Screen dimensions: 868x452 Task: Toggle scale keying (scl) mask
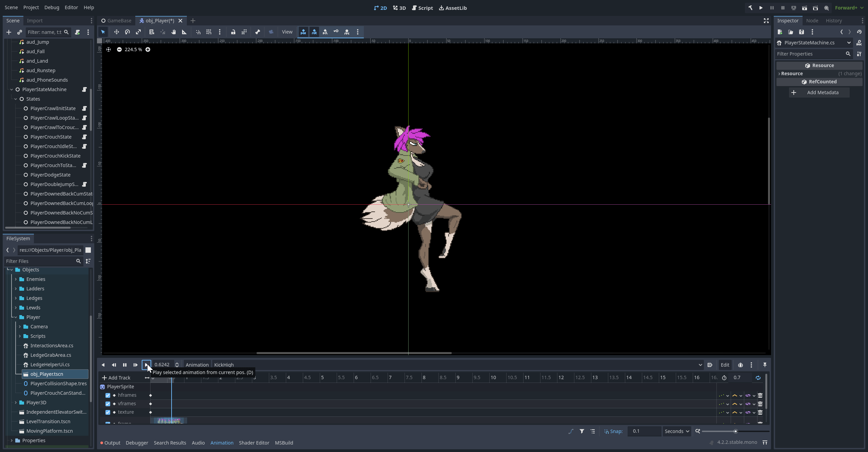tap(325, 32)
